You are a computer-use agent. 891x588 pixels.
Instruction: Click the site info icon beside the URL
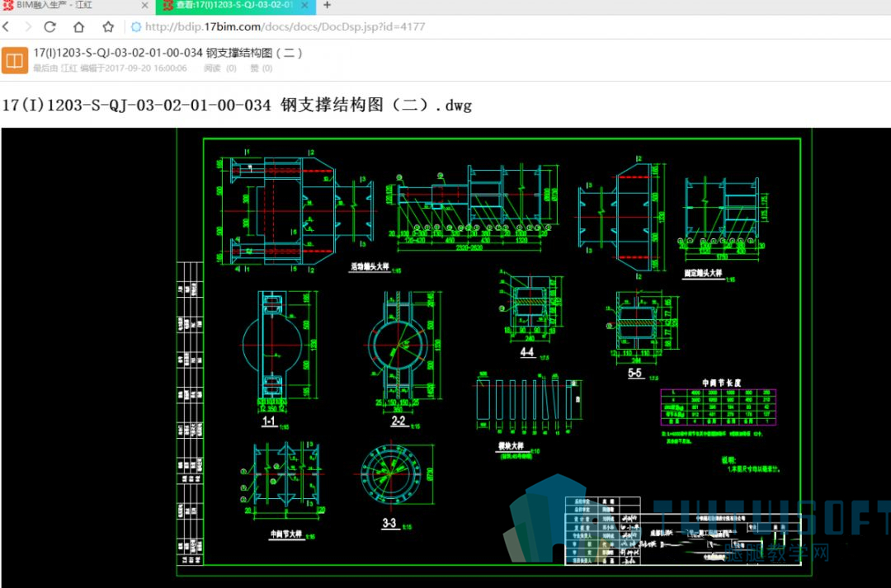click(x=136, y=26)
